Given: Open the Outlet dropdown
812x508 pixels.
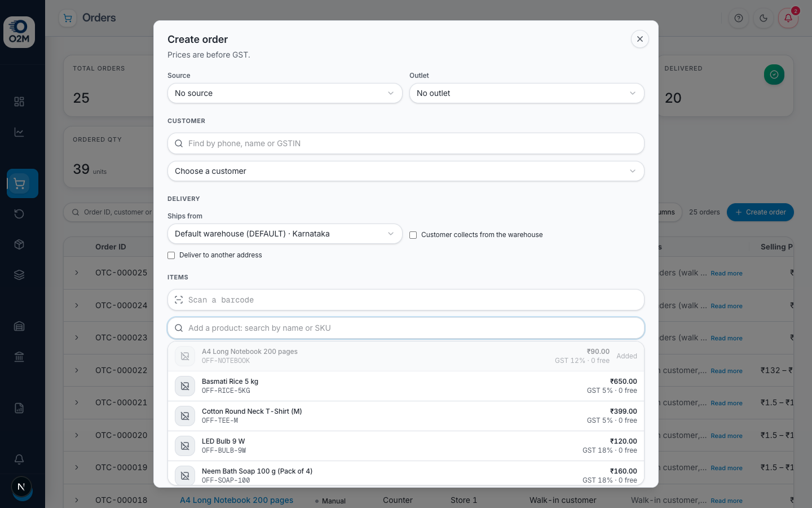Looking at the screenshot, I should coord(527,93).
